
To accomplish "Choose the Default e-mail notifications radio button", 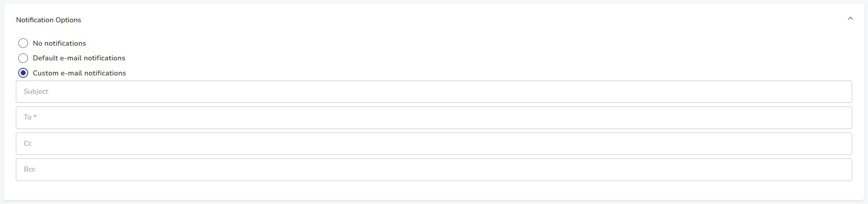I will (23, 58).
